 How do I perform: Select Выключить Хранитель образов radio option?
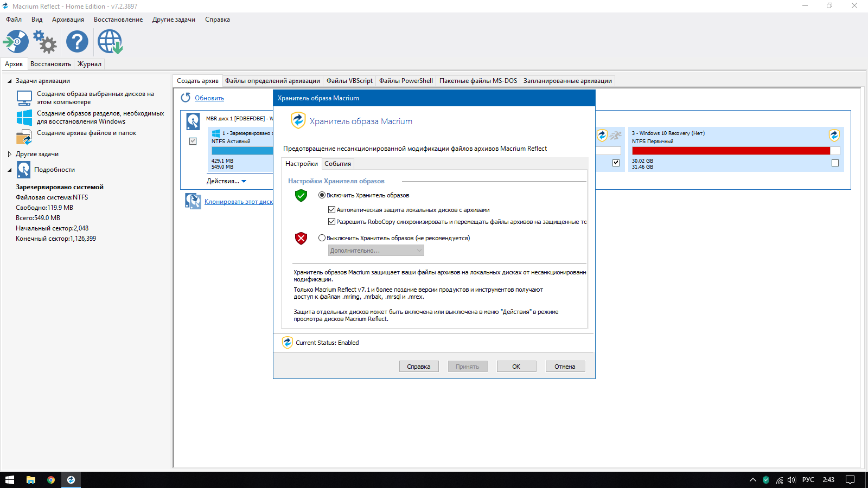tap(322, 238)
